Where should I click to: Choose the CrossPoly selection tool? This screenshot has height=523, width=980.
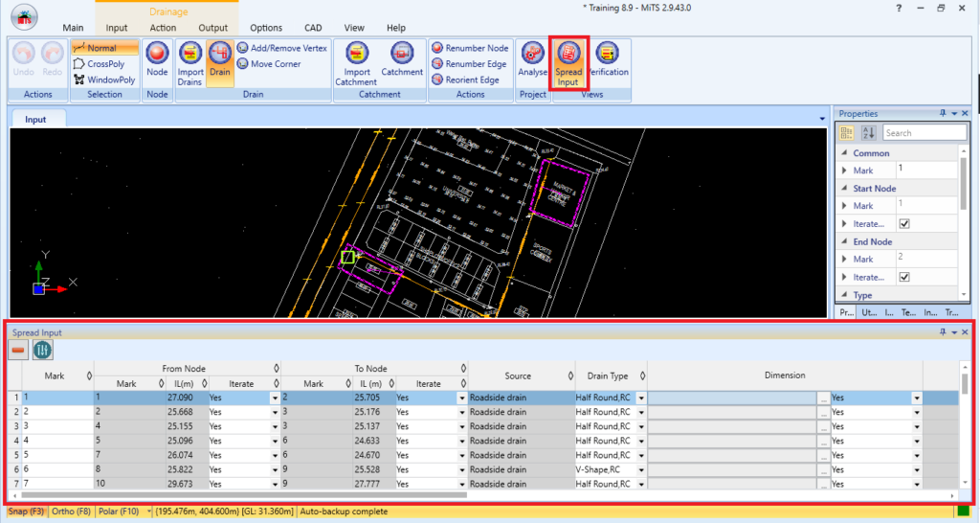[x=99, y=64]
